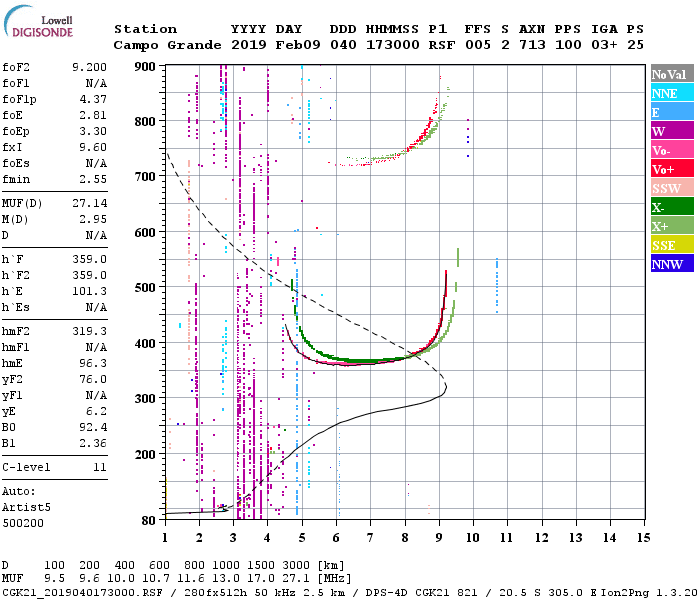The height and width of the screenshot is (600, 700).
Task: Click the h`Es label
Action: pos(16,308)
